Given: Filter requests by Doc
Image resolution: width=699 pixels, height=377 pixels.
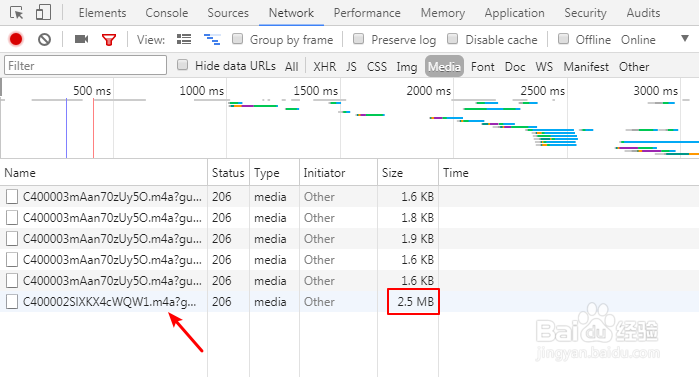Looking at the screenshot, I should [515, 67].
